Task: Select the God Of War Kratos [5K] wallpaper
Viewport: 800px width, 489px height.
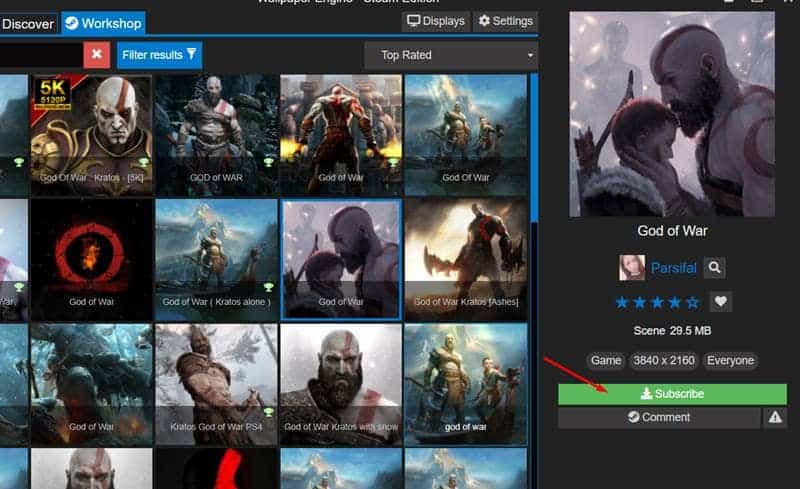Action: point(92,135)
